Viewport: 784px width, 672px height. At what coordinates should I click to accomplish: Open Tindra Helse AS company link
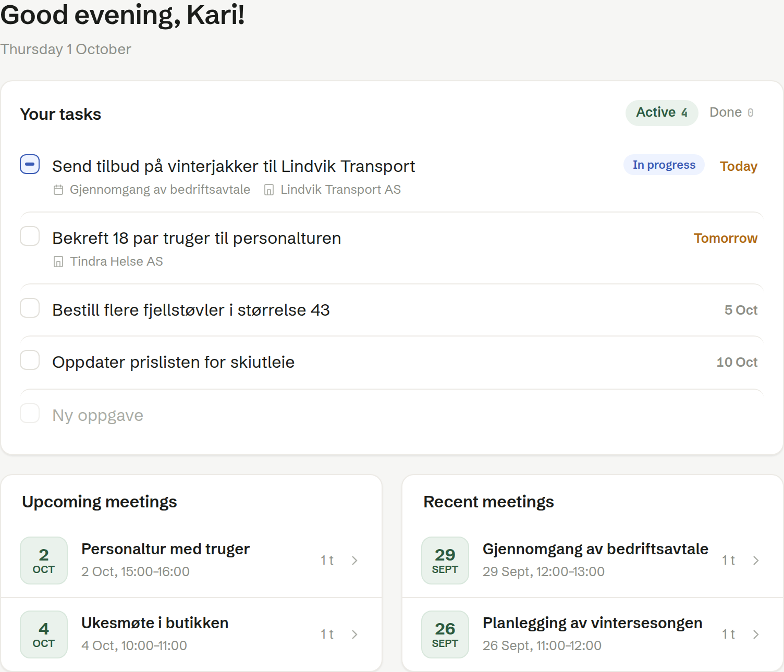pyautogui.click(x=116, y=262)
